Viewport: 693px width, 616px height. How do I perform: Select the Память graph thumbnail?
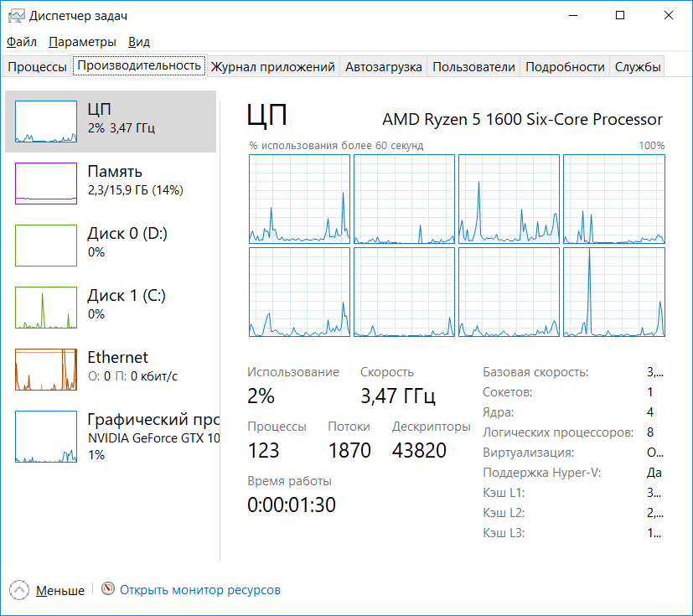click(x=45, y=184)
